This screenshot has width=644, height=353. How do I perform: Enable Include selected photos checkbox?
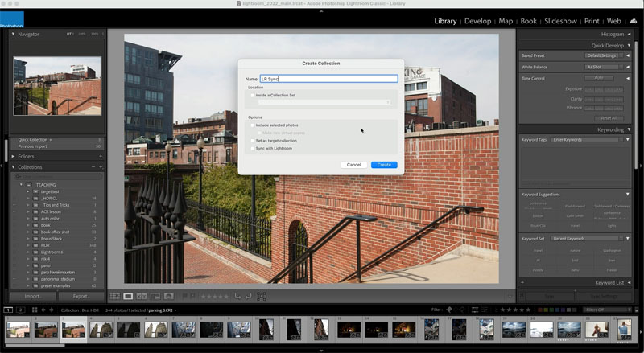click(253, 125)
